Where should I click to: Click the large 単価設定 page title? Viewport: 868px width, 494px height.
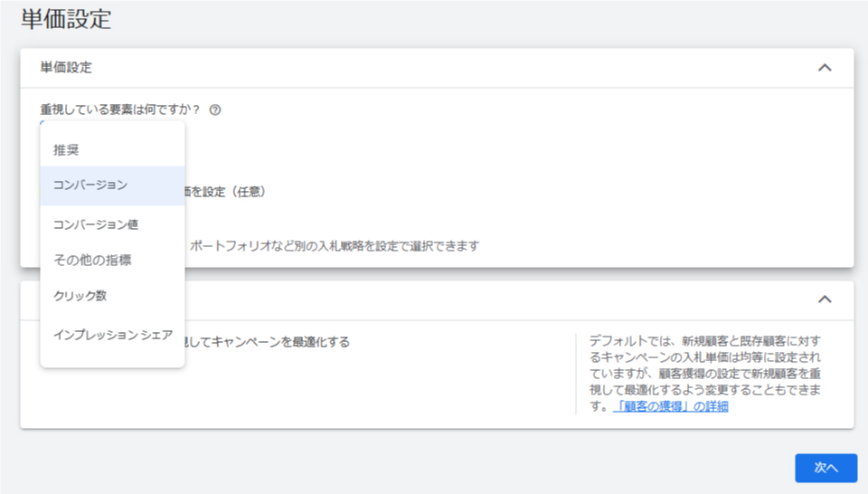click(66, 19)
